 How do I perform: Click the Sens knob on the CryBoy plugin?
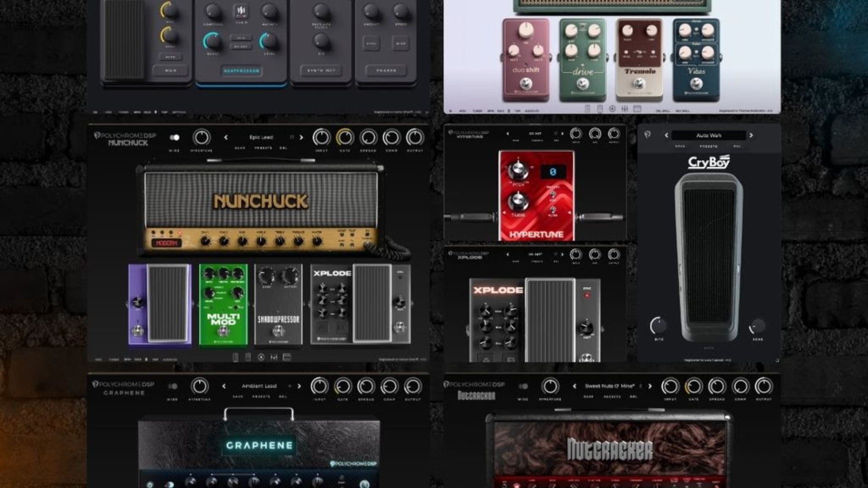click(758, 326)
